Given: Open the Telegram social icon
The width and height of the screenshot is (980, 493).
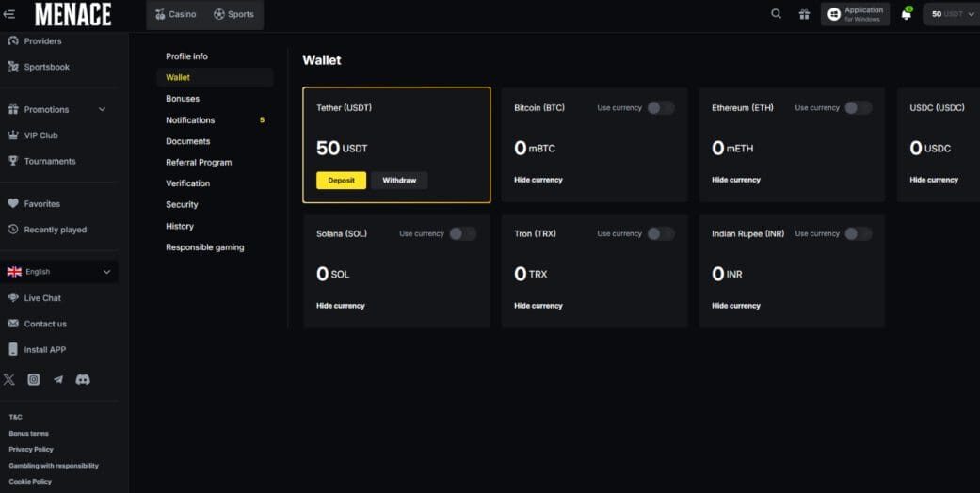Looking at the screenshot, I should 58,379.
